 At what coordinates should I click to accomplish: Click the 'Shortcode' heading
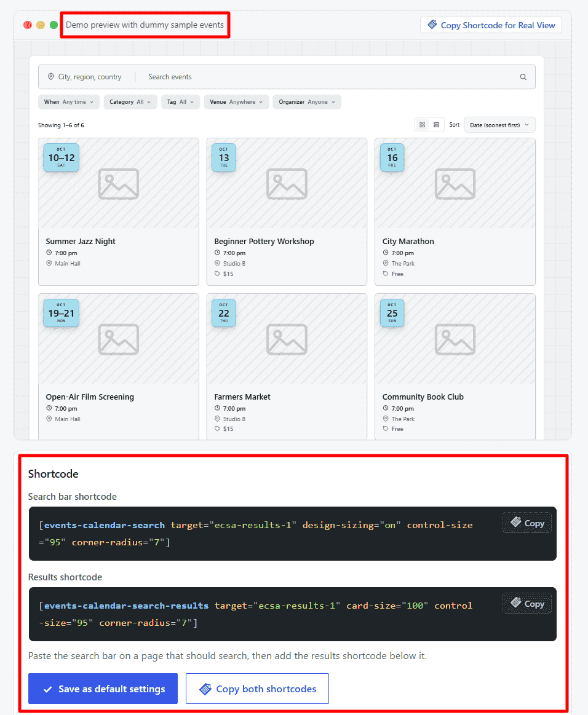tap(54, 474)
